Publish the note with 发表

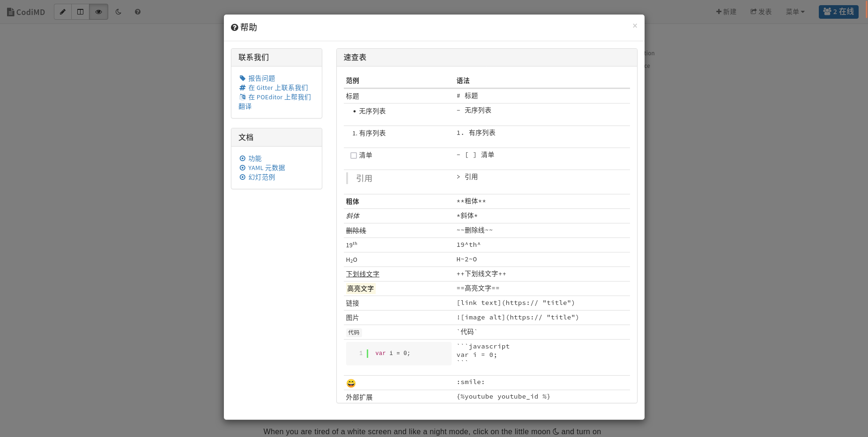[x=761, y=12]
